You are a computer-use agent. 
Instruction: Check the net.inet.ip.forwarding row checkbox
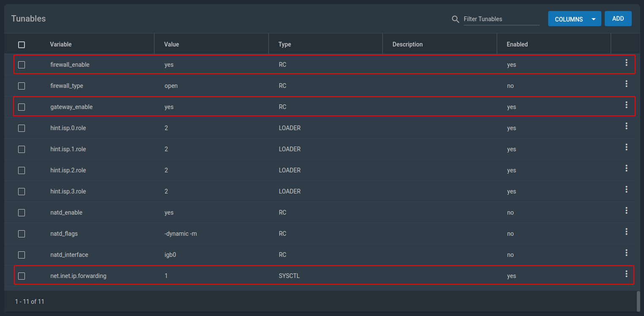point(22,276)
